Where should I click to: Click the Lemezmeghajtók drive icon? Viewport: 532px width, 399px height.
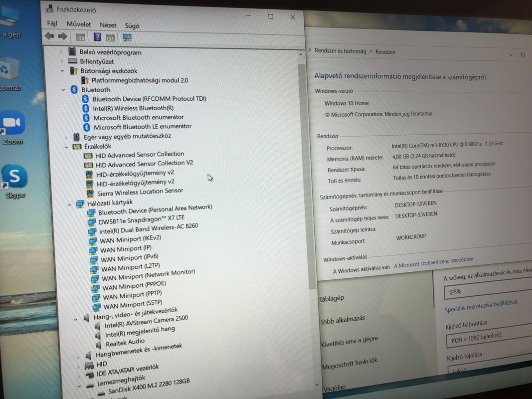coord(90,386)
